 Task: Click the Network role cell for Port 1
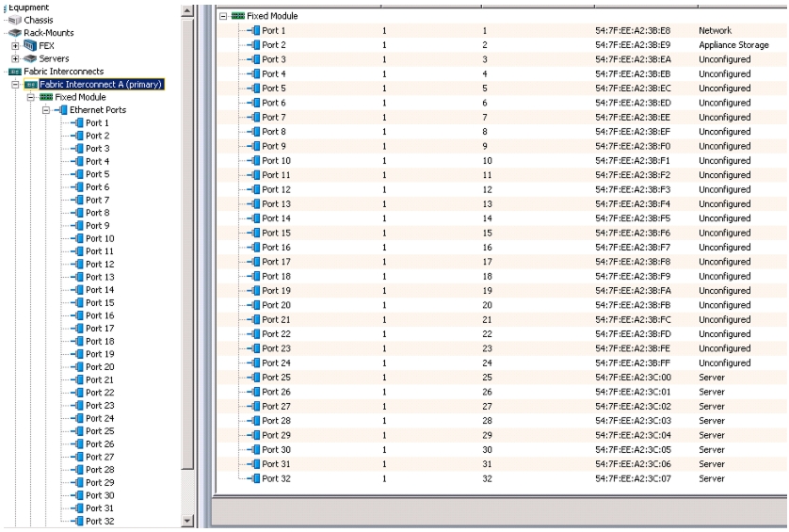coord(715,31)
